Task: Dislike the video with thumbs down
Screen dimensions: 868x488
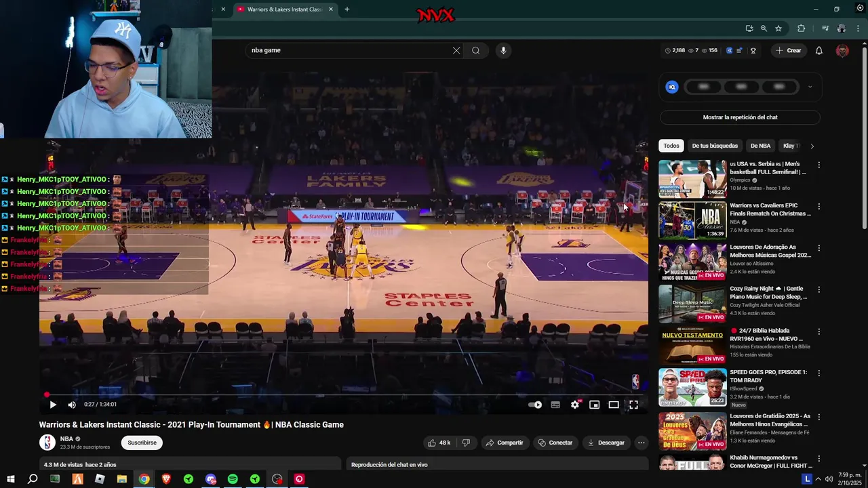Action: 466,443
